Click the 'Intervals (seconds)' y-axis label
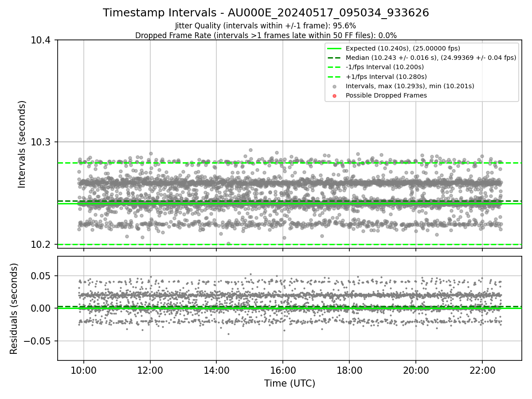This screenshot has height=399, width=532. (22, 144)
